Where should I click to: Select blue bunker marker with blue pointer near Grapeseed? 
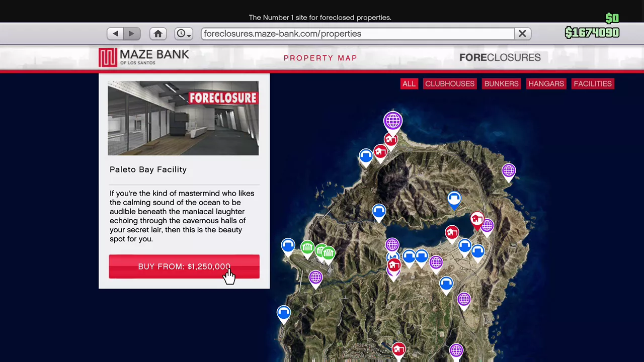pos(454,200)
